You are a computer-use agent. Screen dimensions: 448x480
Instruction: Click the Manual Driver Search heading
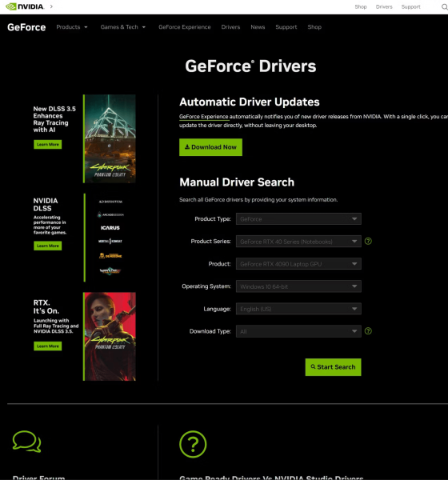point(237,182)
